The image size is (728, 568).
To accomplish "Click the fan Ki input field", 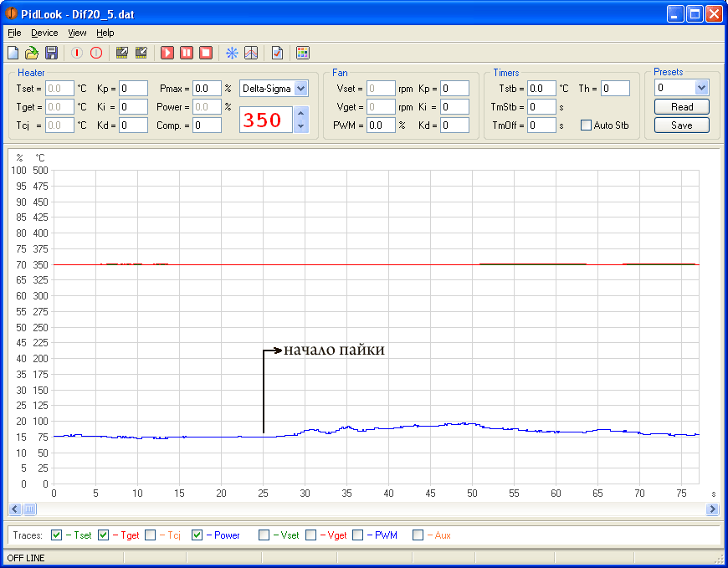I will point(454,107).
